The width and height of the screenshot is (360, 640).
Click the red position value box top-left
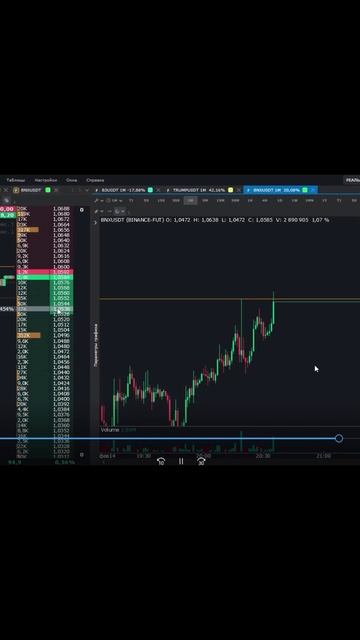pyautogui.click(x=7, y=209)
